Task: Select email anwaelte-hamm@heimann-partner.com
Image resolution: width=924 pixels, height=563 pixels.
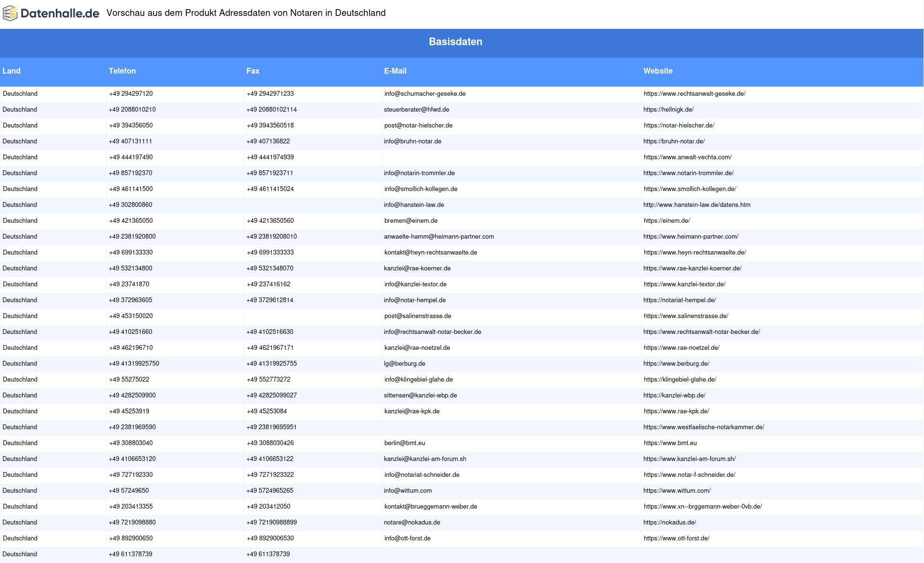Action: pyautogui.click(x=439, y=237)
